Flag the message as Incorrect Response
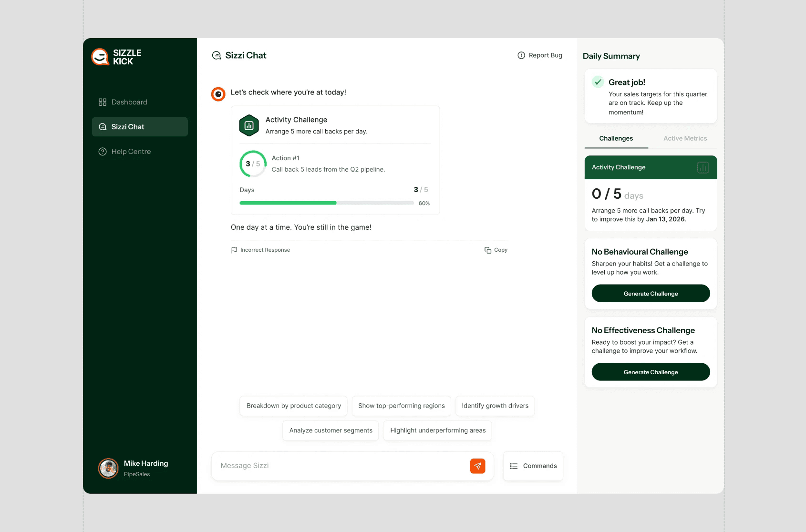Image resolution: width=806 pixels, height=532 pixels. click(260, 249)
